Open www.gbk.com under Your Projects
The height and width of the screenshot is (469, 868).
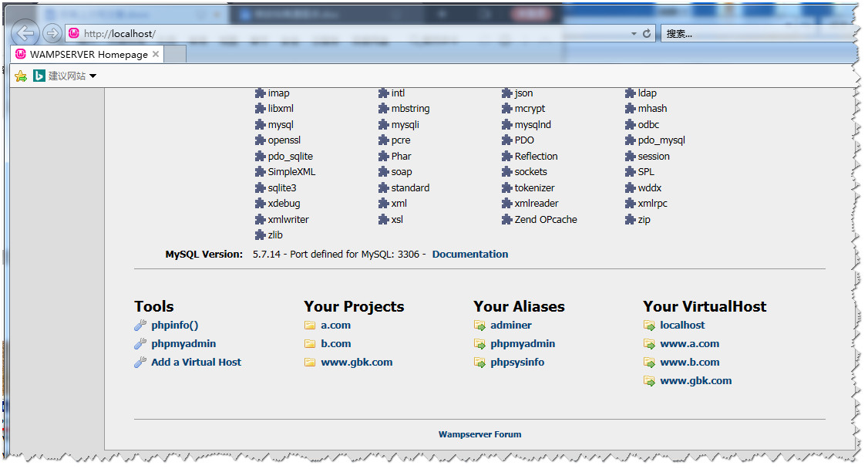[x=356, y=362]
